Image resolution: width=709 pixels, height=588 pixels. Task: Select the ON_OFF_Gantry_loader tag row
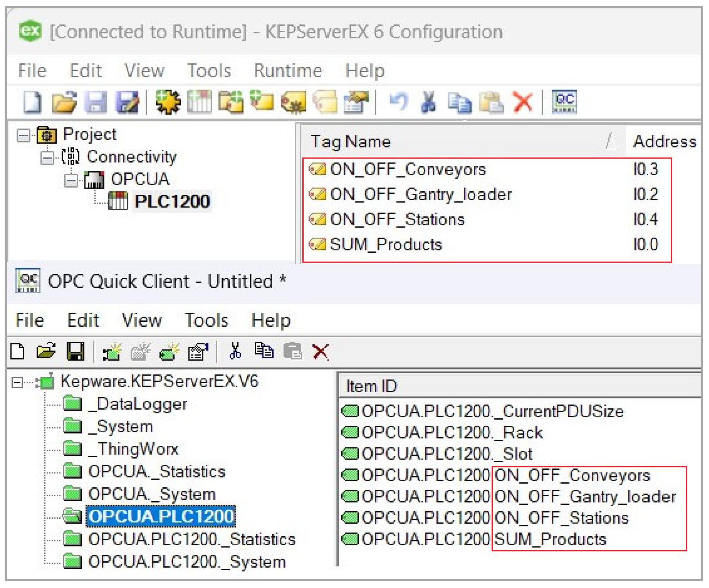point(420,194)
